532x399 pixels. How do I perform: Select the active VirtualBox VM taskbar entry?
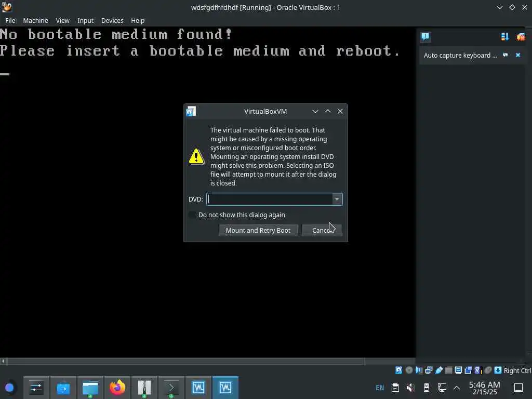point(225,388)
